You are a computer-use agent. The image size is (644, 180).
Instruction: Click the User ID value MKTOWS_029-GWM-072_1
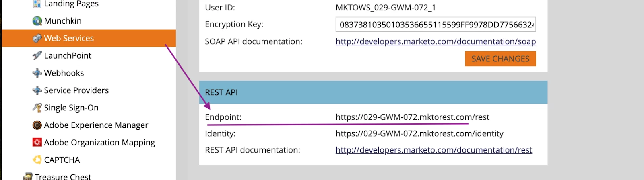pyautogui.click(x=385, y=8)
